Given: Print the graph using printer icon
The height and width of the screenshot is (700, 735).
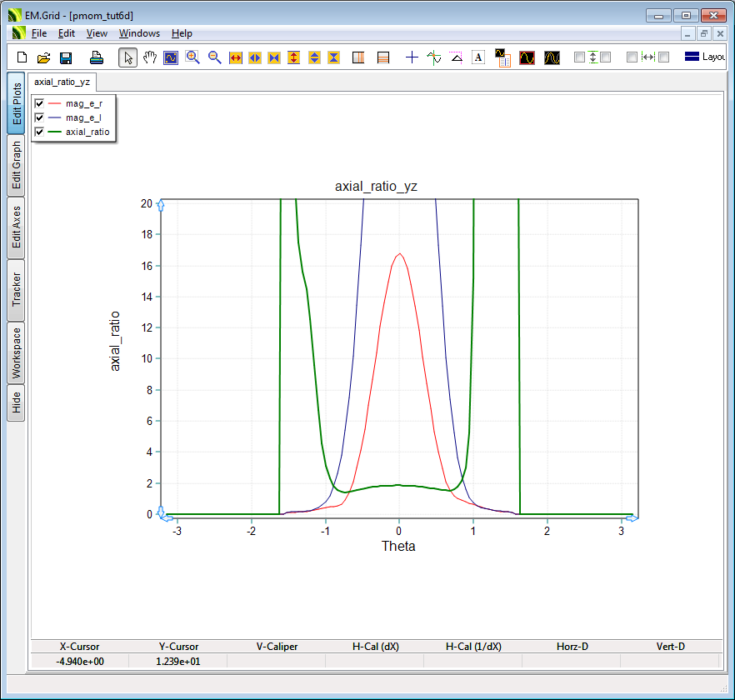Looking at the screenshot, I should click(x=96, y=57).
